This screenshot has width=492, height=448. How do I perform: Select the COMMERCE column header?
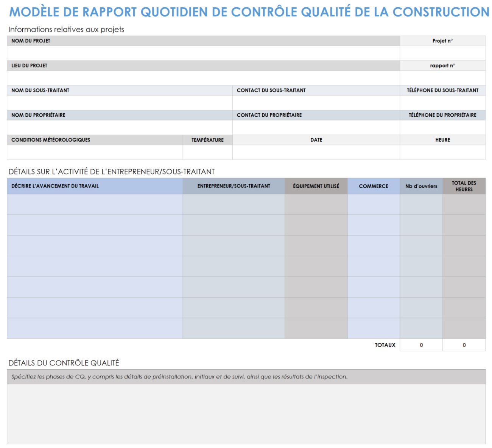coord(374,186)
